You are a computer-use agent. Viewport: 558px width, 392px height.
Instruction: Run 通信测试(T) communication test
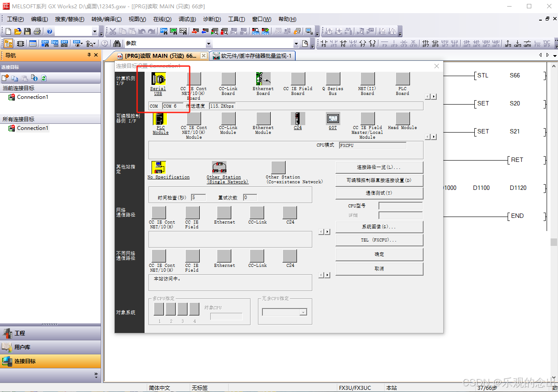point(379,193)
